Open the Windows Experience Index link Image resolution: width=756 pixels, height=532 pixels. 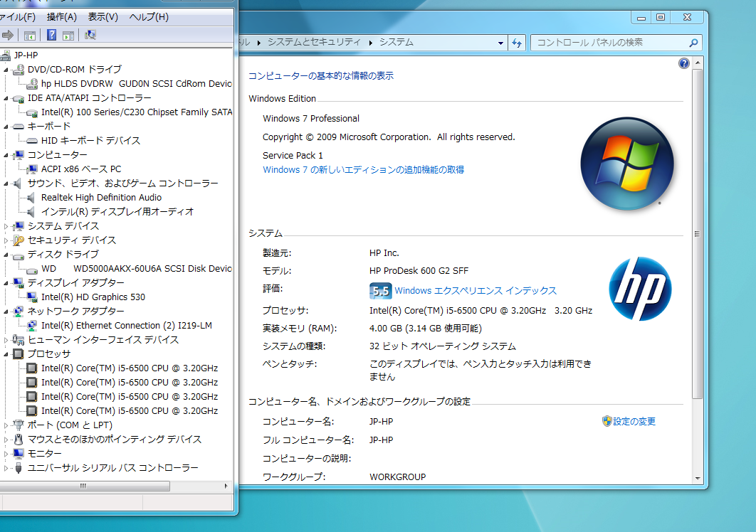(476, 291)
